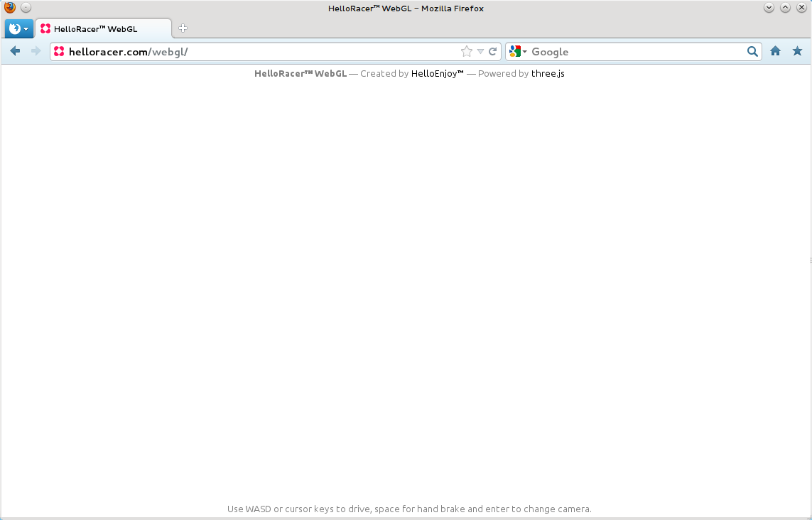
Task: Expand the address bar history dropdown arrow
Action: (x=480, y=51)
